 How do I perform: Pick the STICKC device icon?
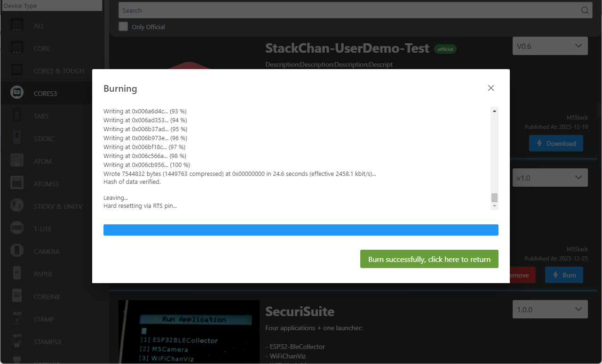[17, 138]
